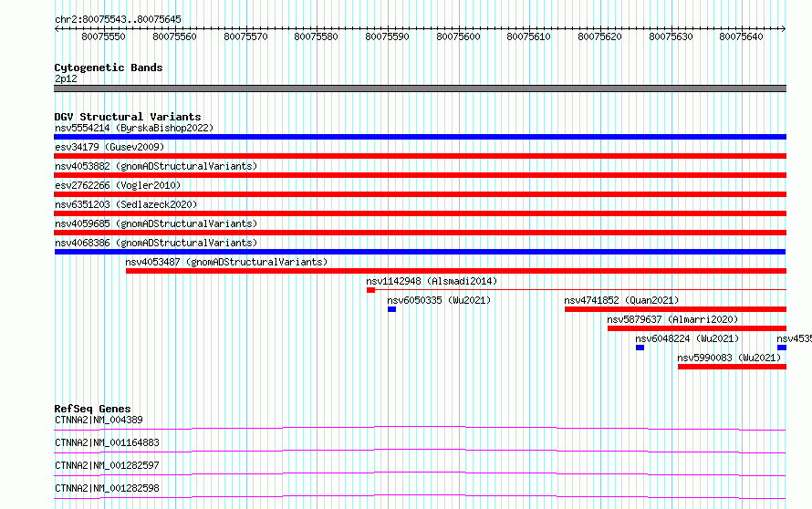Click the red bar under nsv6351203 (Sedlazeck2020)
The width and height of the screenshot is (812, 509).
point(420,213)
